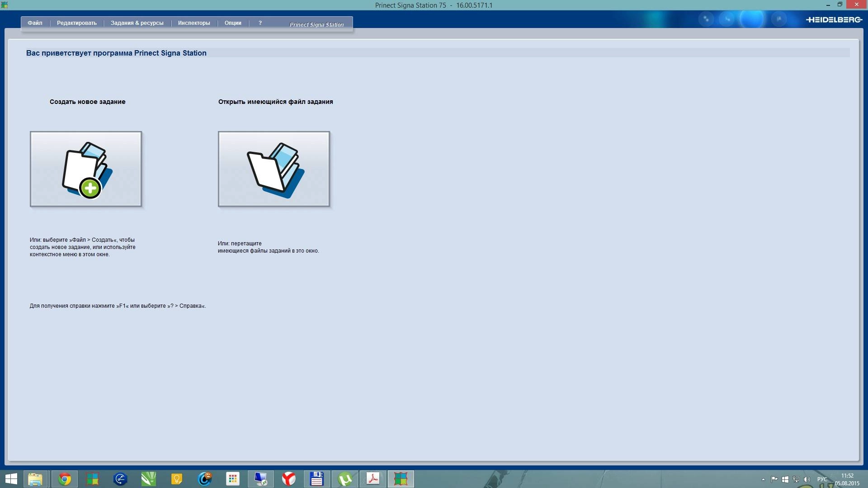868x488 pixels.
Task: Click the large glowing blue circle in header
Action: tap(751, 19)
